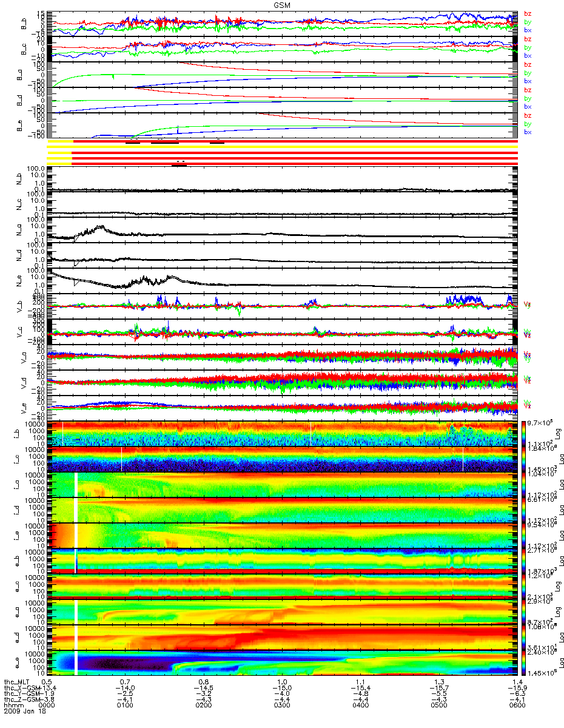
Task: Click bx legend of B_b panel
Action: (x=528, y=30)
